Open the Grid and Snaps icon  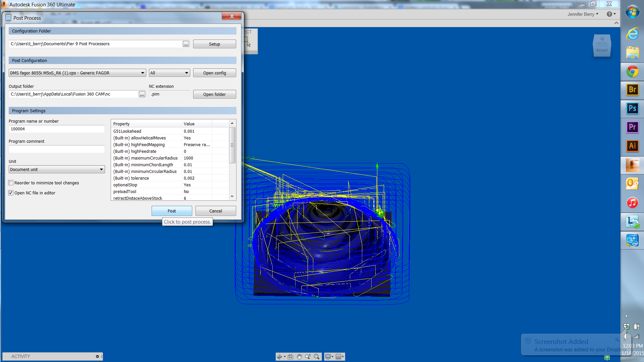(x=338, y=357)
